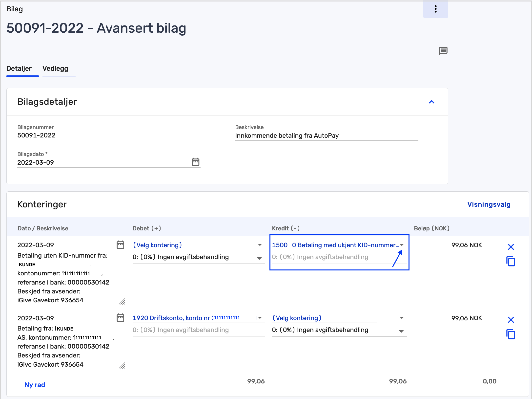Viewport: 532px width, 399px height.
Task: Open the calendar icon on the first kontering row
Action: (120, 245)
